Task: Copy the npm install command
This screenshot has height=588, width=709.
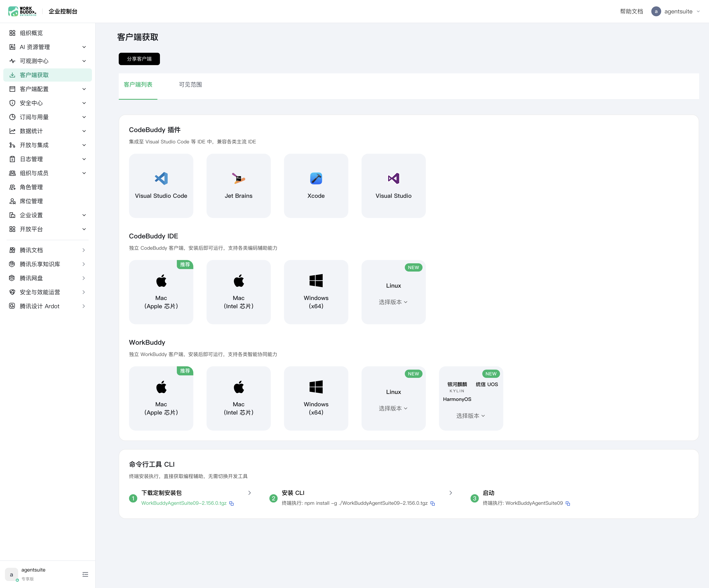Action: (432, 503)
